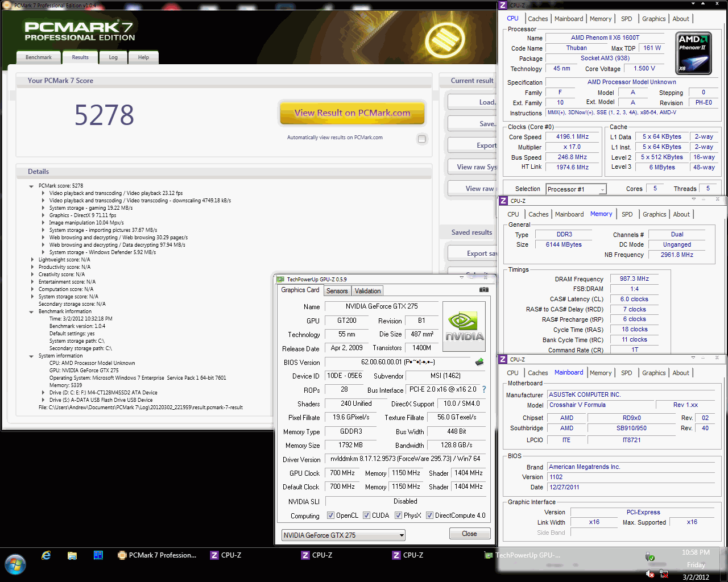Open the SPD tab in the Mainboard CPU-Z window
Image resolution: width=728 pixels, height=582 pixels.
627,373
